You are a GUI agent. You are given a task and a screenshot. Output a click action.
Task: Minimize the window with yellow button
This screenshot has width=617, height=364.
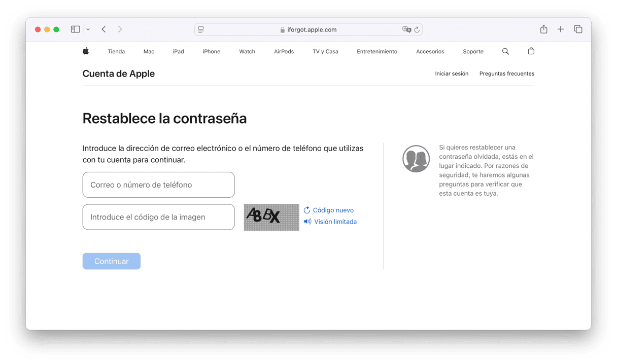pyautogui.click(x=47, y=29)
